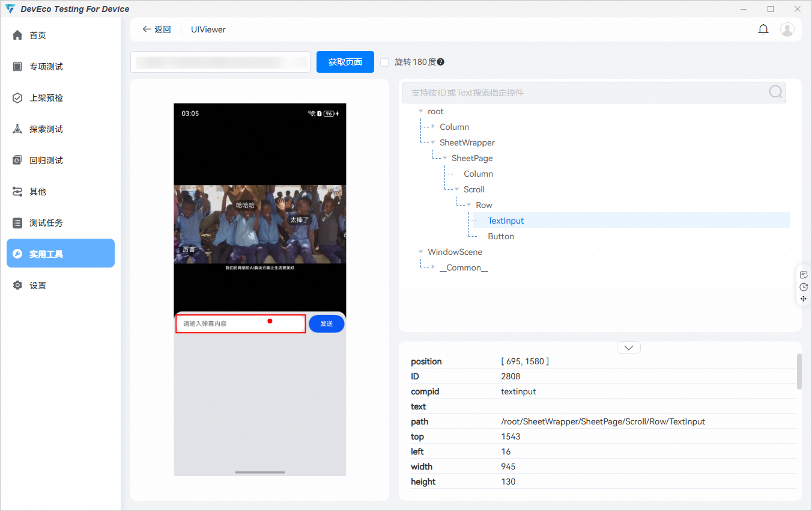Expand the __Common__ tree node
This screenshot has width=812, height=511.
click(432, 268)
